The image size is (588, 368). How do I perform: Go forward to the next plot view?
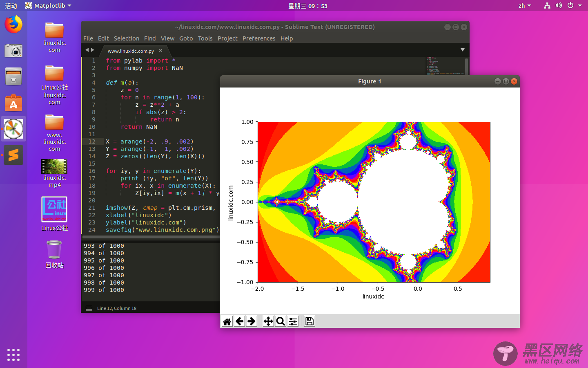point(252,321)
